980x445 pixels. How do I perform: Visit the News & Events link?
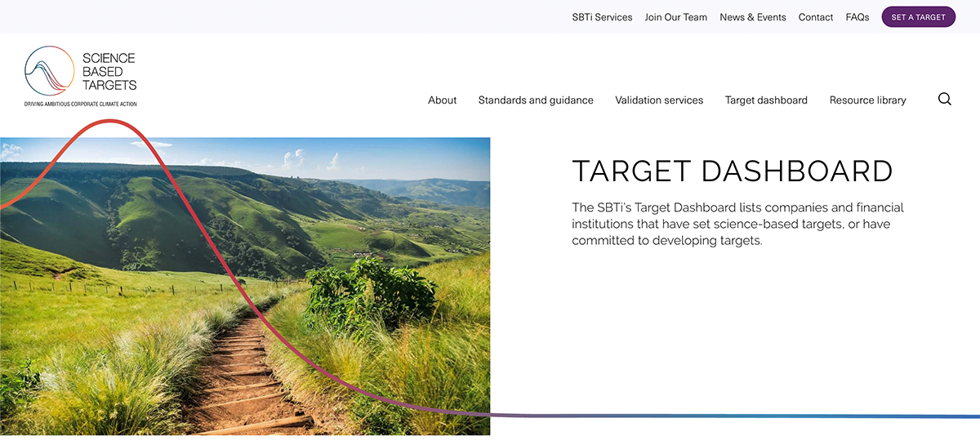(752, 17)
